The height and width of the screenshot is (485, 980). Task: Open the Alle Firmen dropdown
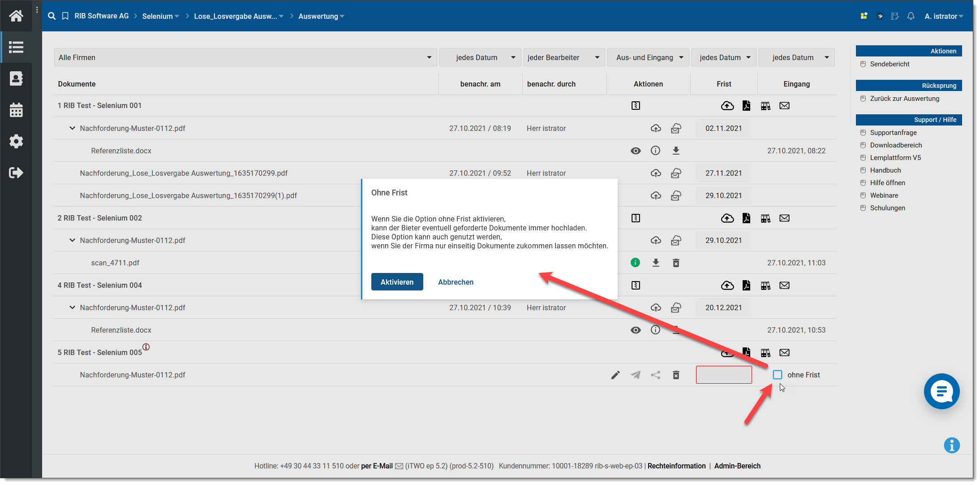point(245,57)
